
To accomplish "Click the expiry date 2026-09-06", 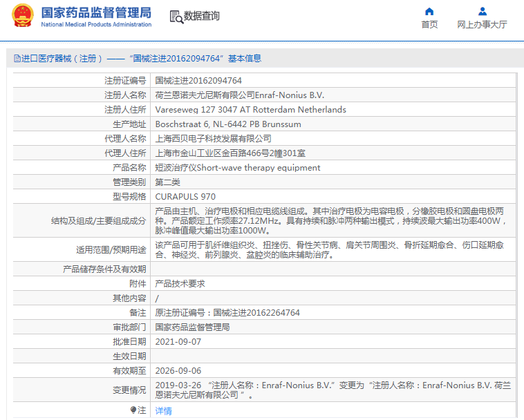I will [x=178, y=370].
